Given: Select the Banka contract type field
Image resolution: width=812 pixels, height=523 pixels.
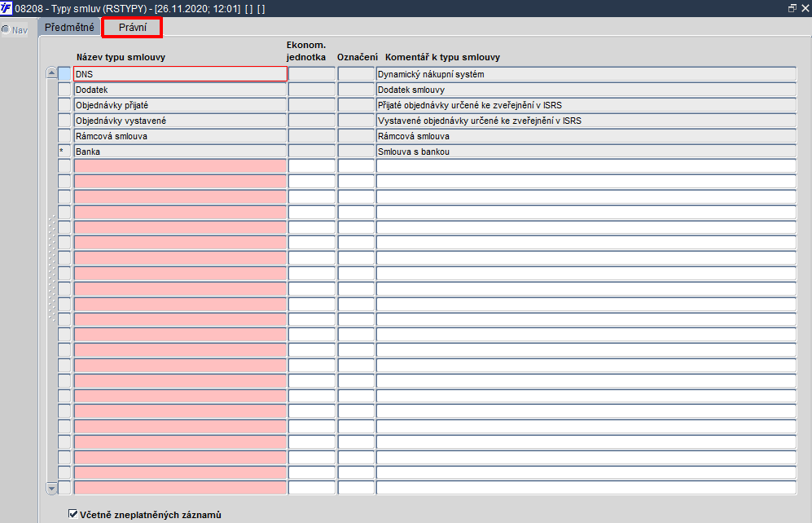Looking at the screenshot, I should pyautogui.click(x=180, y=152).
